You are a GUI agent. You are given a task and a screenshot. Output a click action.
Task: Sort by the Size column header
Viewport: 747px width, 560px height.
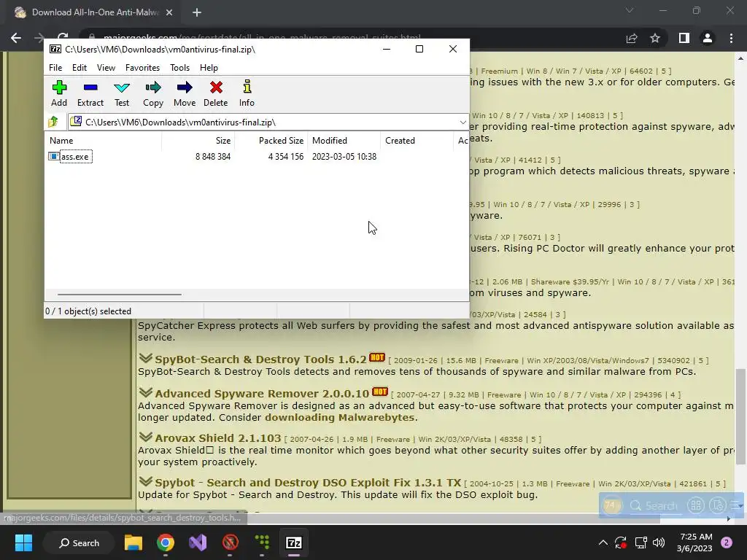tap(198, 141)
